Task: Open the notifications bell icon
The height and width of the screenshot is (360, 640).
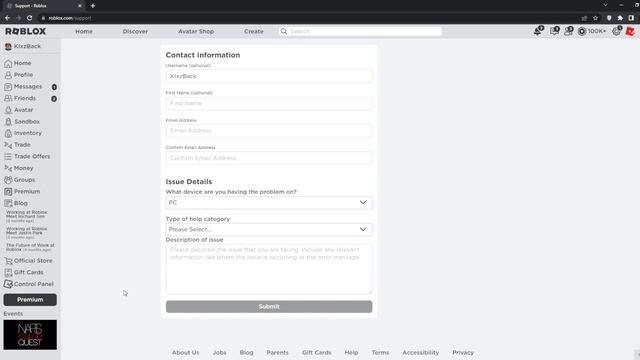Action: (538, 31)
